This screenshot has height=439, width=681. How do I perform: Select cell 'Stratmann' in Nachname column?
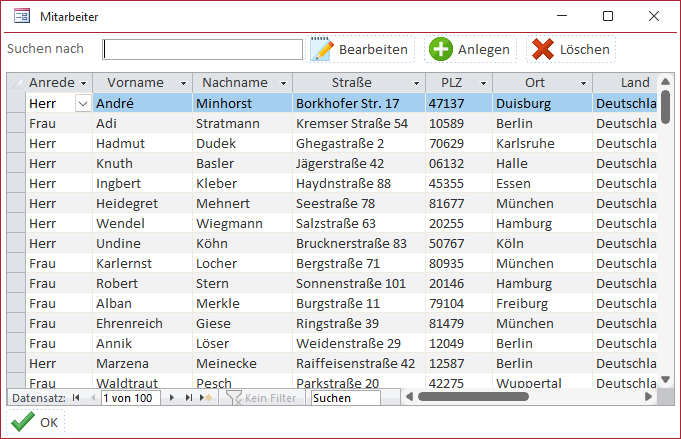tap(243, 123)
